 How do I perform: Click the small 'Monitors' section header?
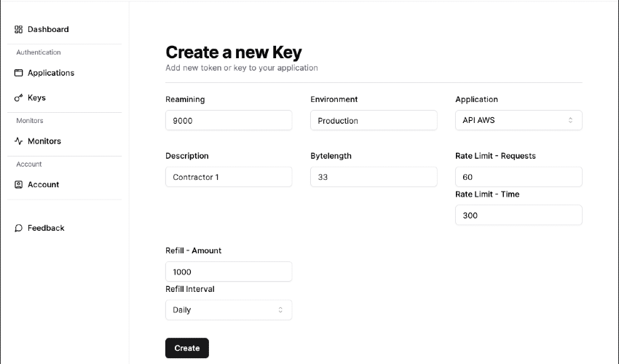(x=30, y=120)
